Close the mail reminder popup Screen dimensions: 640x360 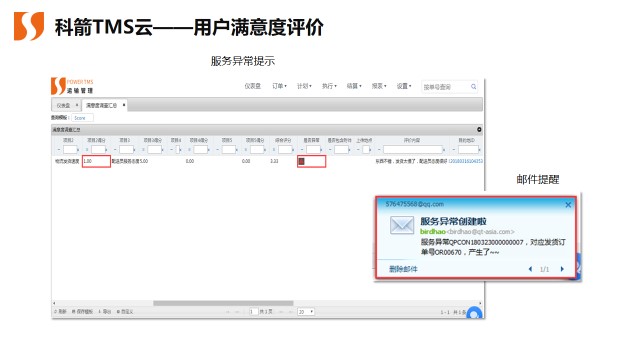[568, 205]
